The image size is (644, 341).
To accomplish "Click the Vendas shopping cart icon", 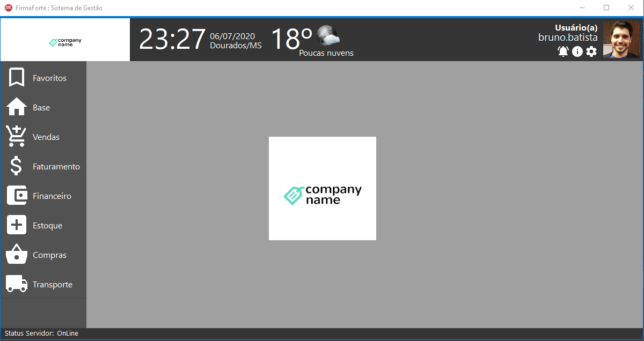I will point(16,137).
